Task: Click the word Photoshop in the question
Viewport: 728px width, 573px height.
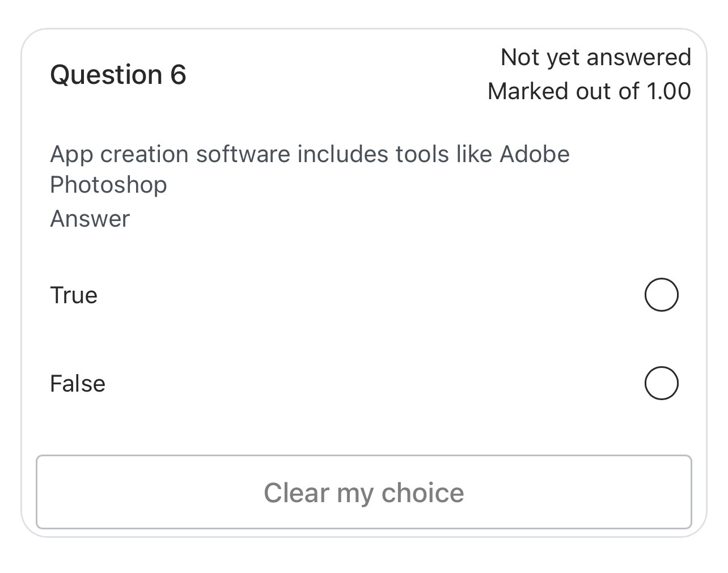Action: (x=108, y=184)
